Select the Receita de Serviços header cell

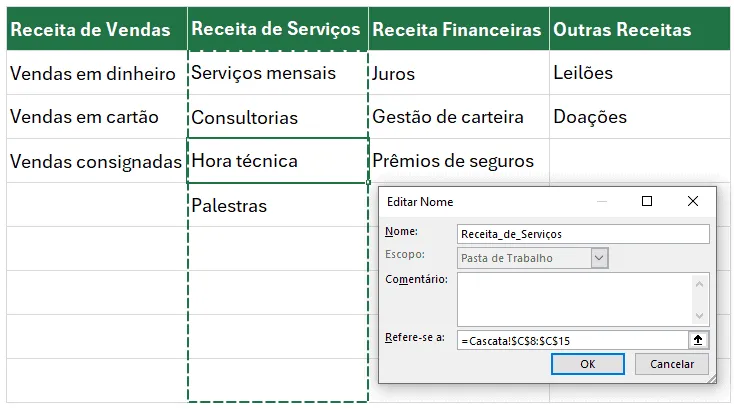point(278,29)
